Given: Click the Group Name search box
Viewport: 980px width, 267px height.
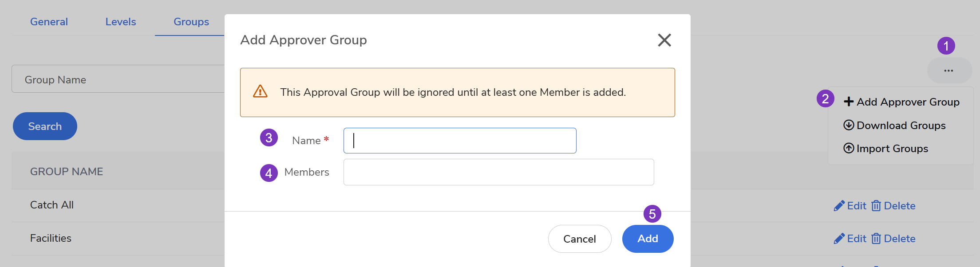Looking at the screenshot, I should [x=118, y=79].
